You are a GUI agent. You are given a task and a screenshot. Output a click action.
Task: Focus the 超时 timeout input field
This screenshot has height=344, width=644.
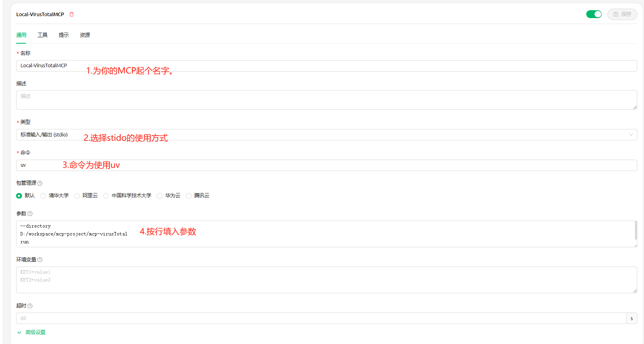point(321,318)
